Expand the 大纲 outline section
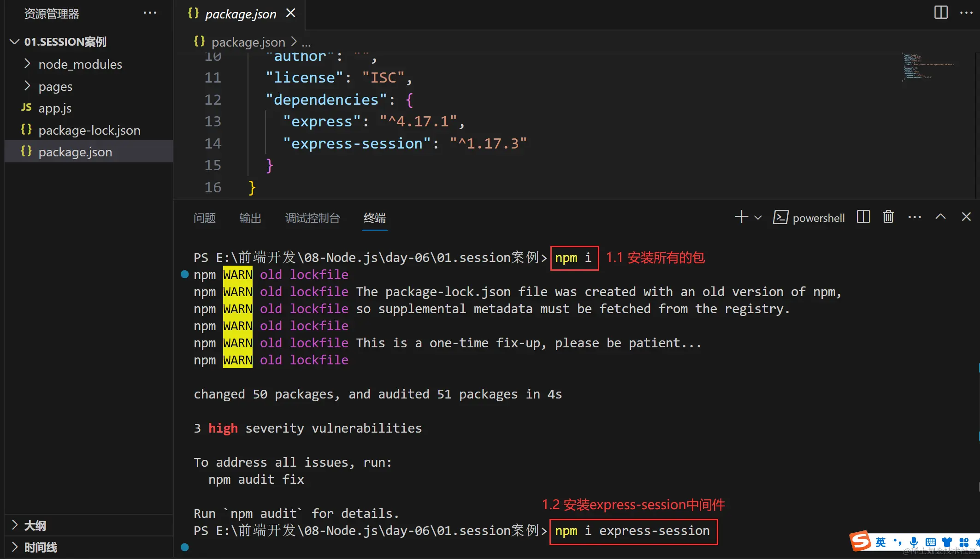This screenshot has width=980, height=559. point(35,525)
